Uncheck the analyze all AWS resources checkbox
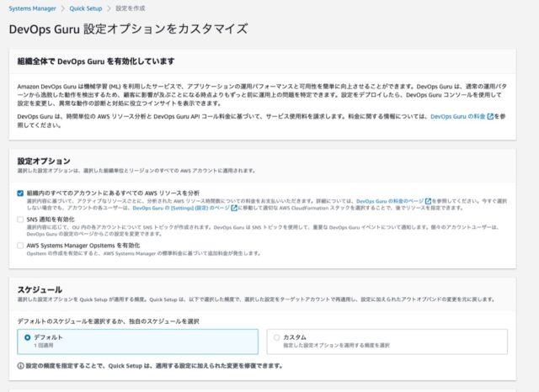 (x=20, y=193)
